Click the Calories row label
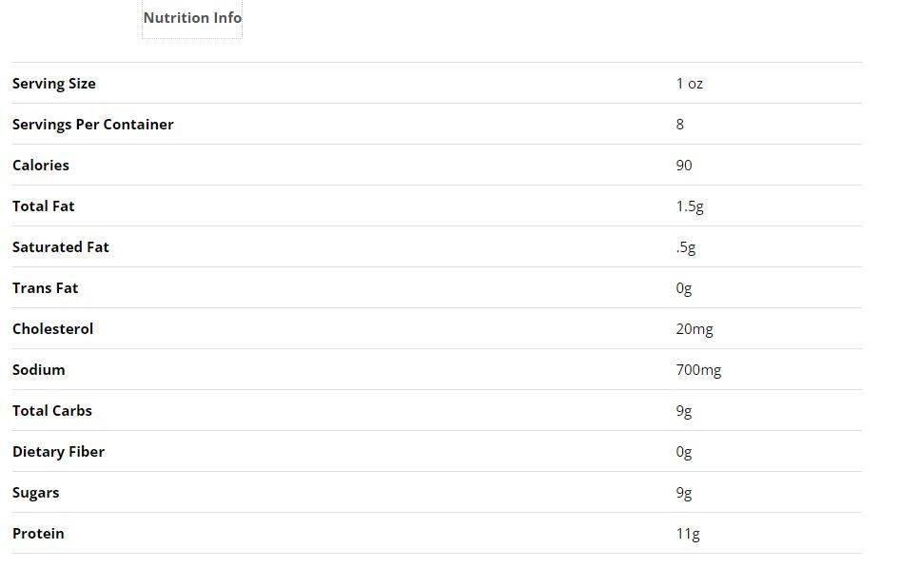Viewport: 900px width, 588px height. 41,166
